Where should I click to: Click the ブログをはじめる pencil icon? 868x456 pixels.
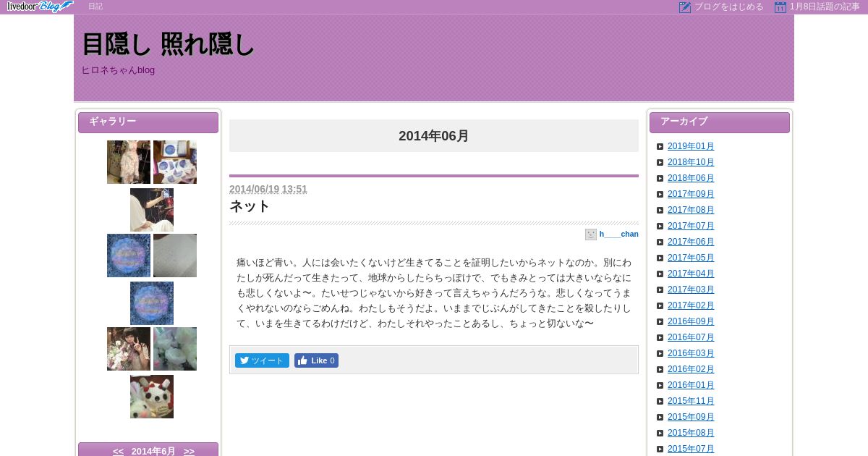coord(685,7)
